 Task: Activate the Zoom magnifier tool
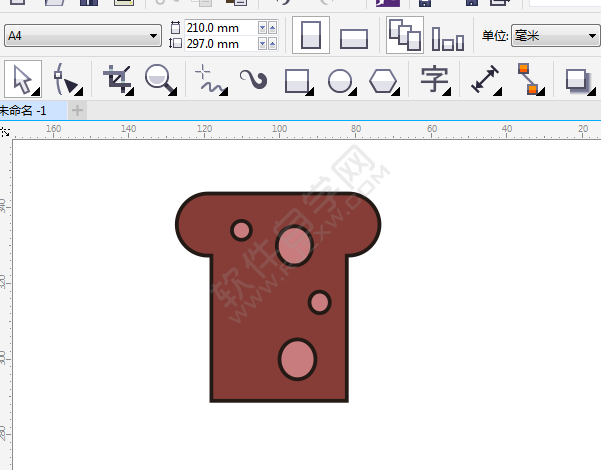(159, 79)
